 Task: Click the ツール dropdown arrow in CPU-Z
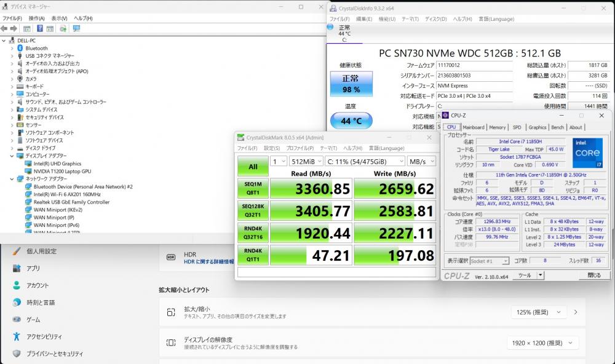pyautogui.click(x=541, y=275)
